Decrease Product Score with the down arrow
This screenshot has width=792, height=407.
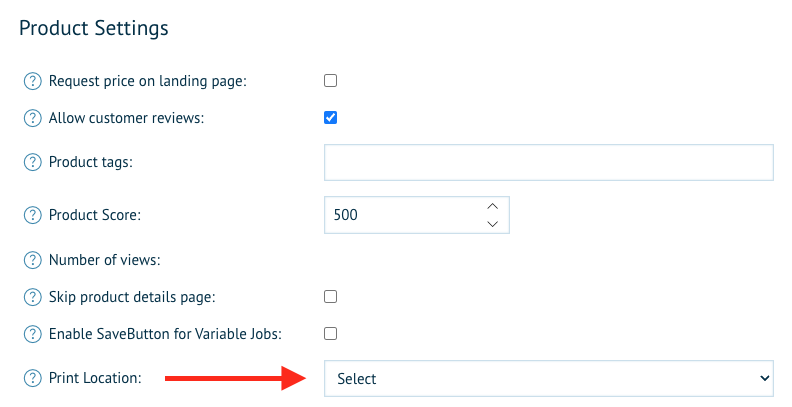pyautogui.click(x=492, y=224)
